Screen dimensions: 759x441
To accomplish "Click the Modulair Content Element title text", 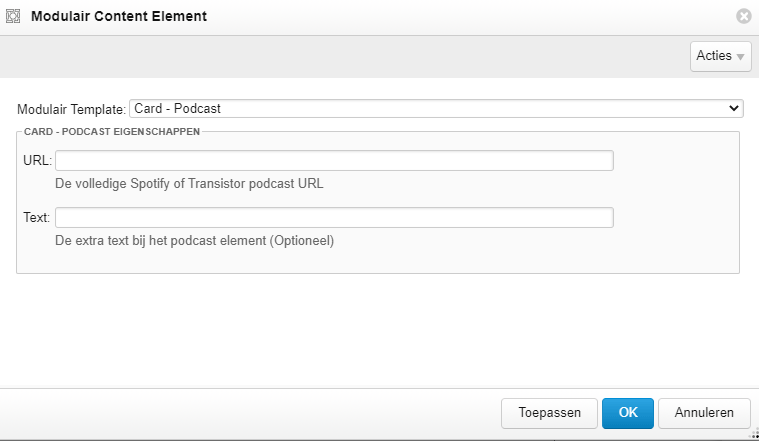I will (119, 16).
